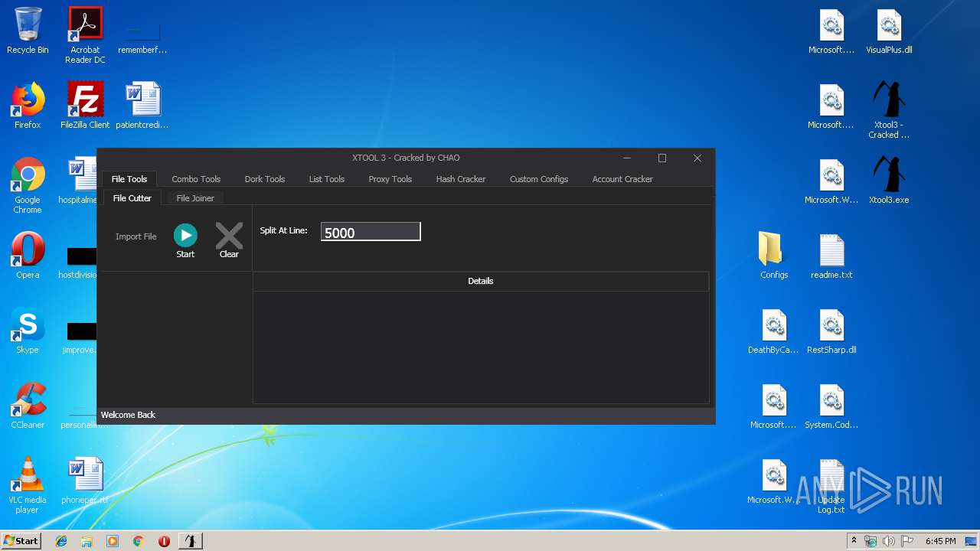Viewport: 980px width, 551px height.
Task: Select Acrobat Reader DC shortcut
Action: [85, 36]
